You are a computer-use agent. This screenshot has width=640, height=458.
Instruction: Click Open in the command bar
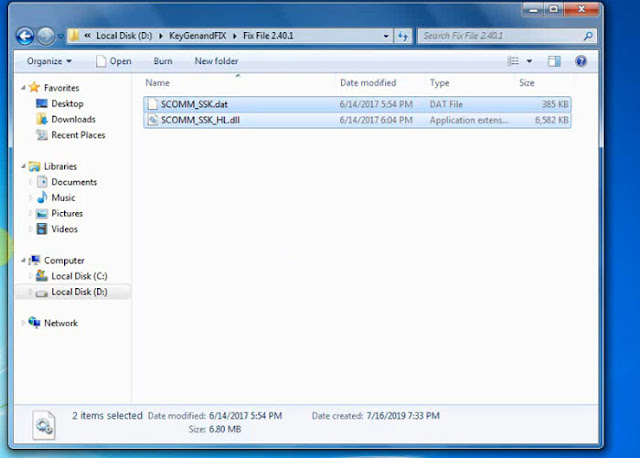[114, 61]
